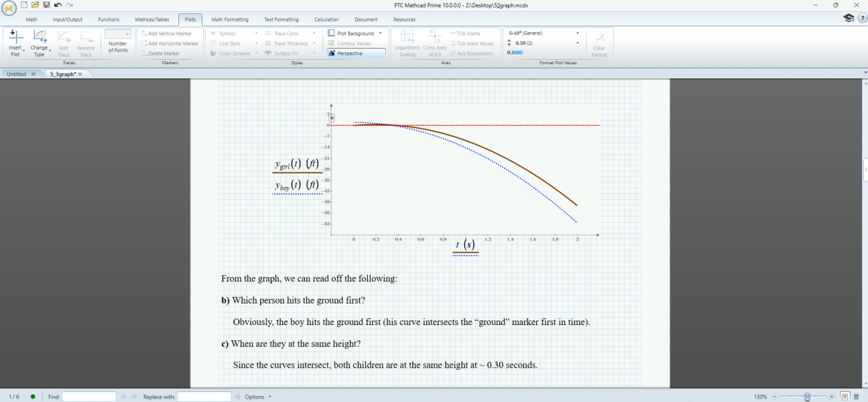This screenshot has width=868, height=402.
Task: Toggle Logarithmic Scaling for the axes
Action: [x=408, y=44]
